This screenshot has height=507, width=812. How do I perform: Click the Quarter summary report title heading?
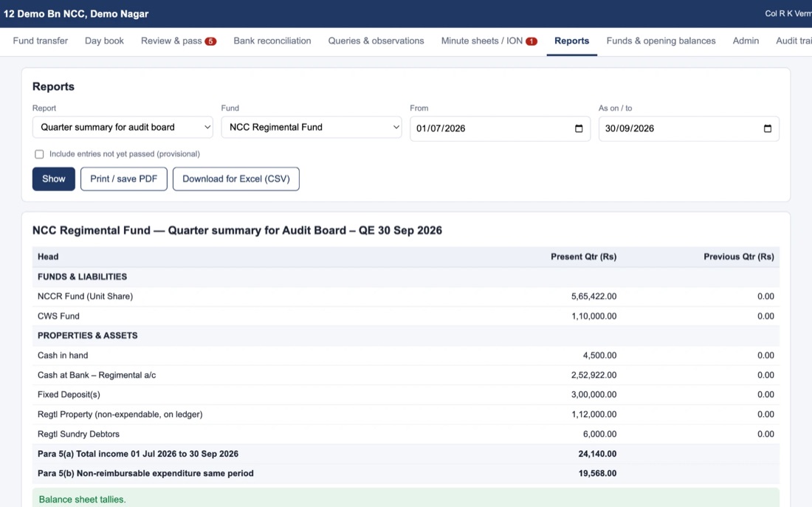tap(237, 230)
